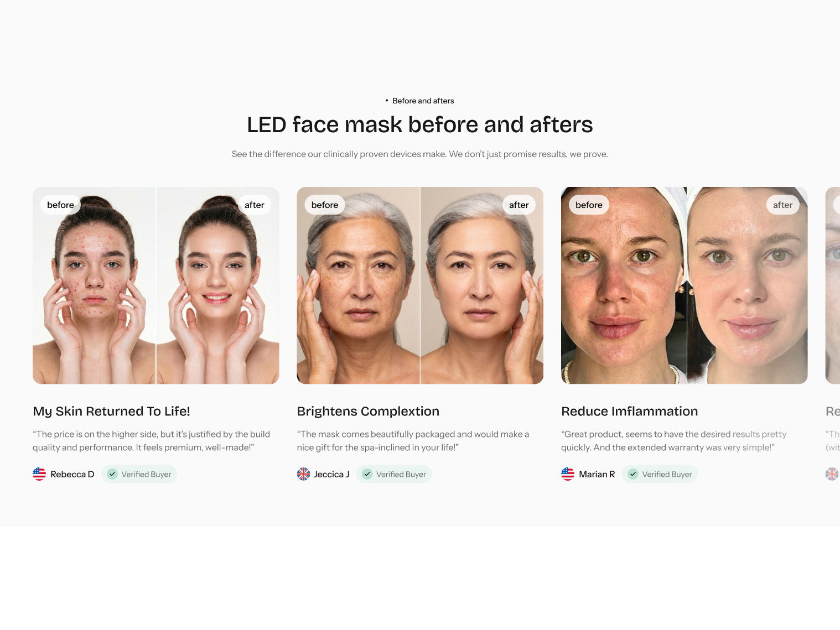Viewport: 840px width, 630px height.
Task: Open the Reduce Imflammation comparison image
Action: pos(685,285)
